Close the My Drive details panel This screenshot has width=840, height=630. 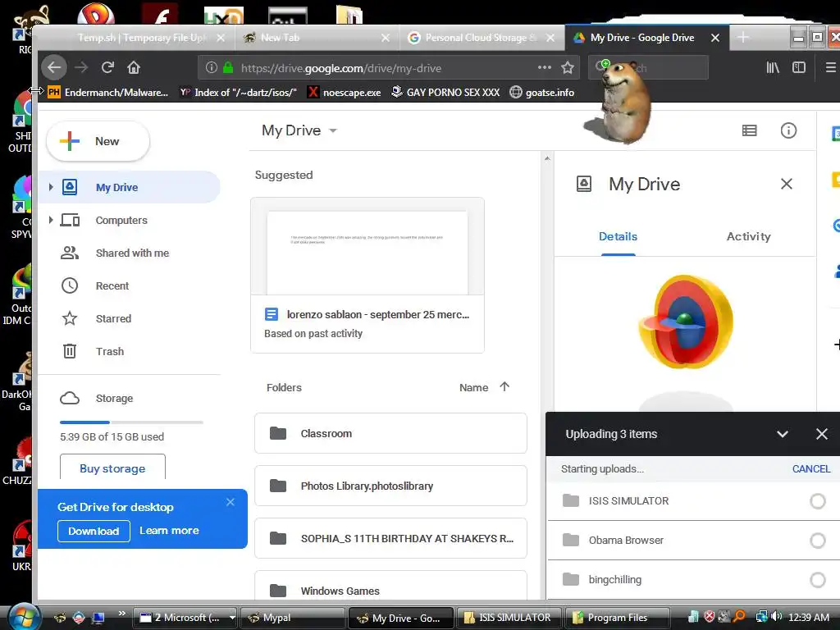tap(787, 184)
